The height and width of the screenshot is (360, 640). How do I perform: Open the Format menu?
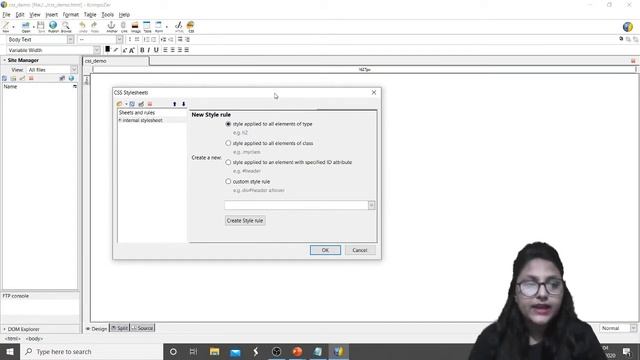click(x=71, y=15)
